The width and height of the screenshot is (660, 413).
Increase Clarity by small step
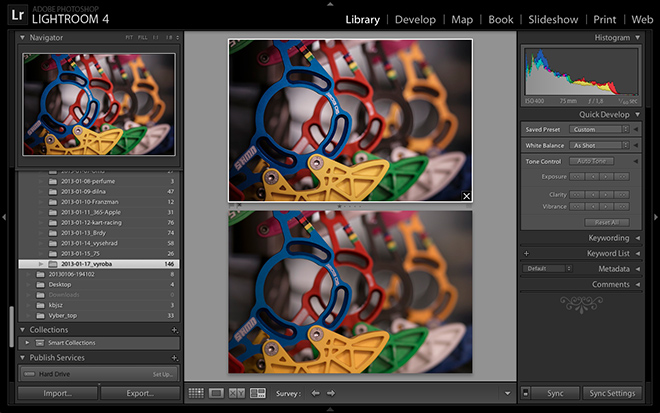click(607, 195)
